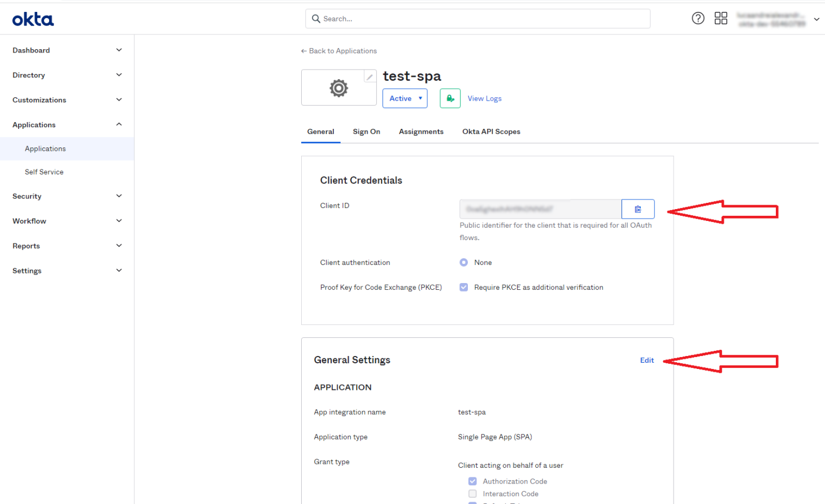Click the Search input field
The width and height of the screenshot is (825, 504).
point(477,19)
